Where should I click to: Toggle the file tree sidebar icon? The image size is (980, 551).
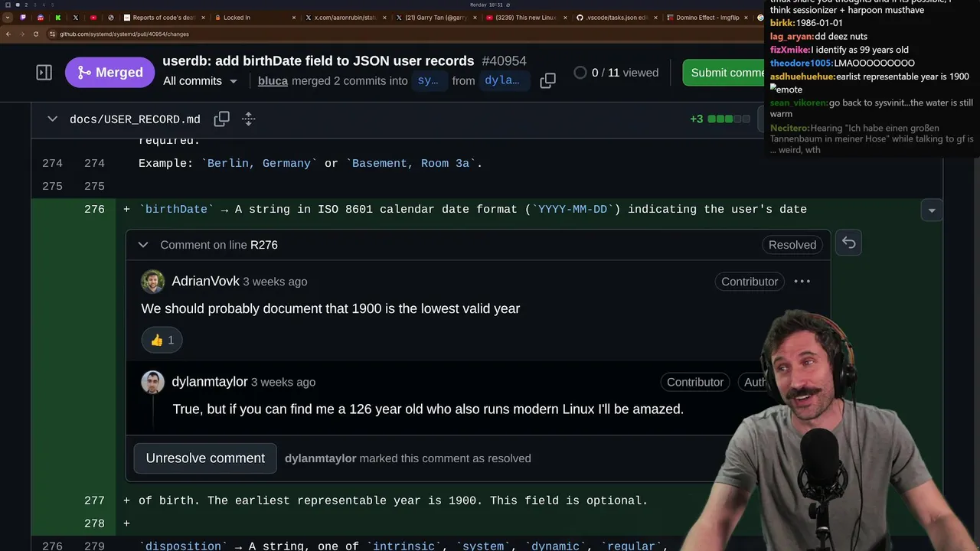[x=44, y=73]
